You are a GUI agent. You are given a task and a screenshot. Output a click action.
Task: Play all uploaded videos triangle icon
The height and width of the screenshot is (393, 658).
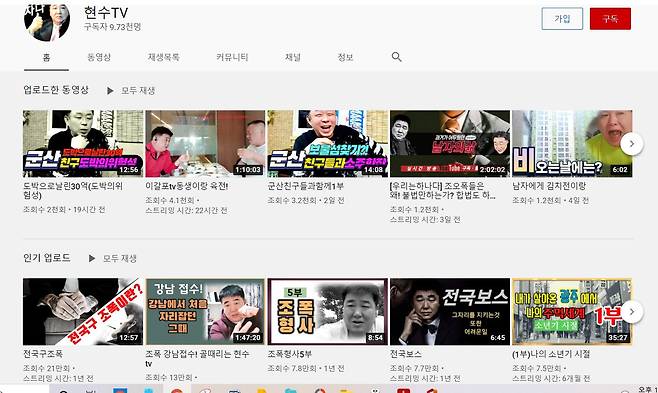(110, 91)
